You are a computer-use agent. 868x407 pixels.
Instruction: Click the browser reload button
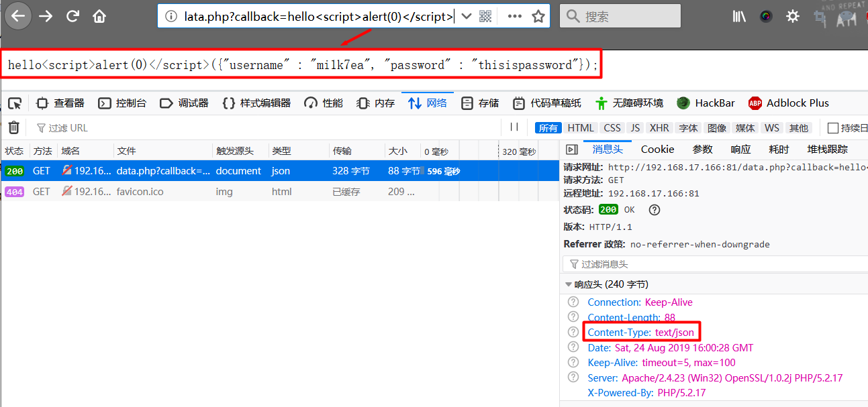[73, 17]
